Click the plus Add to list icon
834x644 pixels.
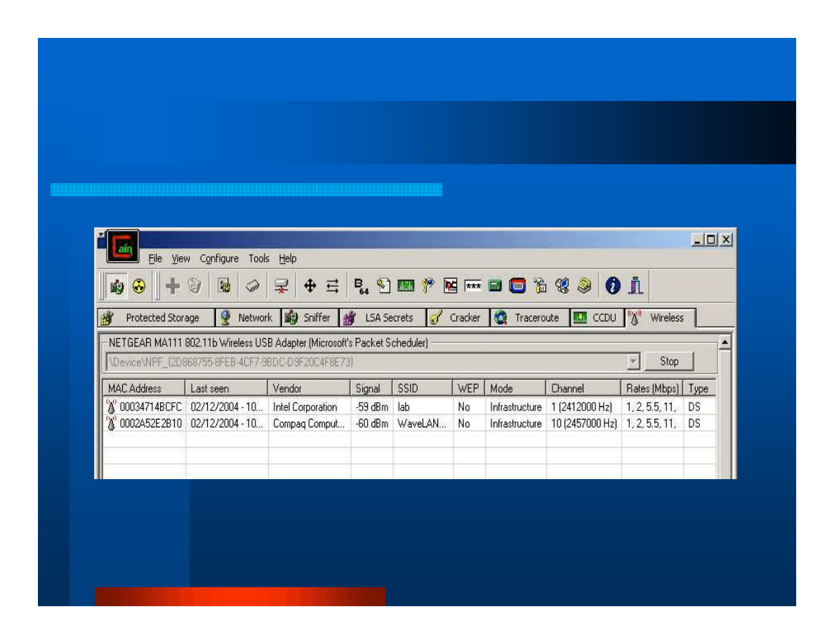click(172, 286)
